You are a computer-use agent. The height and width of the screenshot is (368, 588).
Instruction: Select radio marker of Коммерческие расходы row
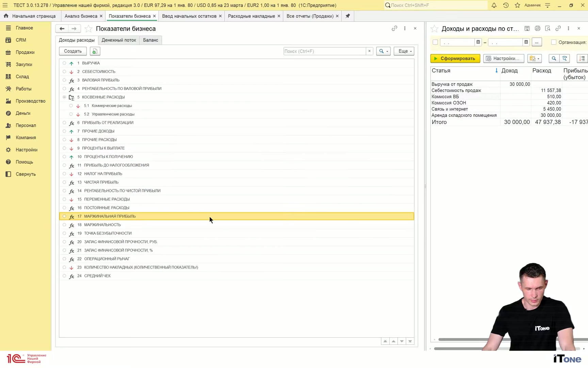click(x=71, y=106)
